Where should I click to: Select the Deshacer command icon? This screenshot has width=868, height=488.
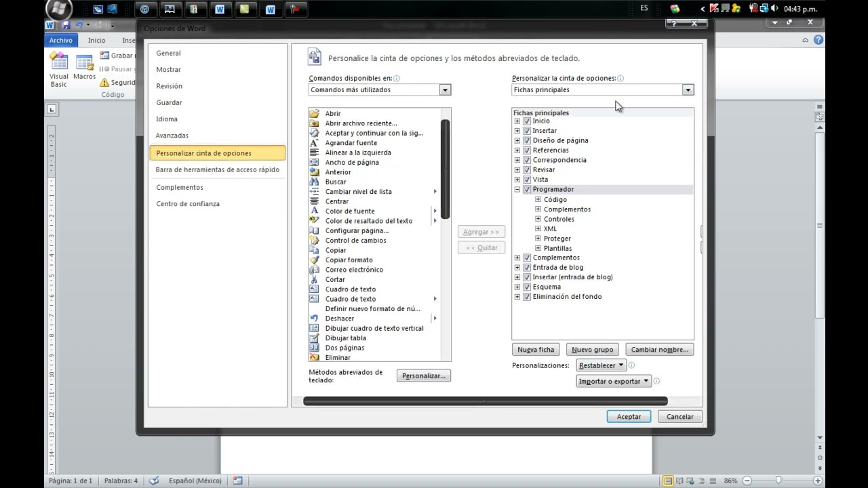pyautogui.click(x=314, y=318)
